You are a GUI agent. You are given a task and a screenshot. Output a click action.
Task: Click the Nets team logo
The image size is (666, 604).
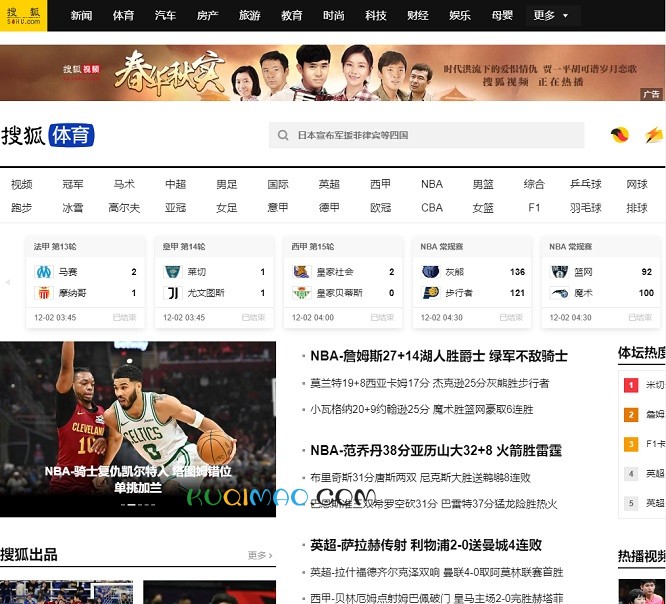[x=559, y=272]
